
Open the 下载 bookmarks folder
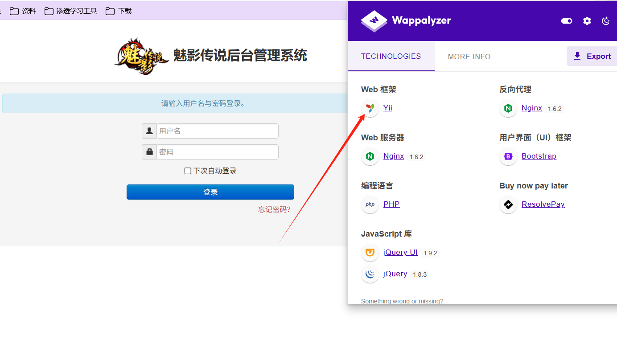coord(119,11)
